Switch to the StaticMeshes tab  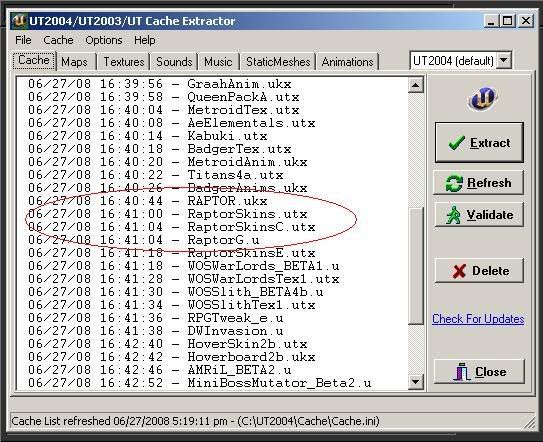tap(278, 62)
